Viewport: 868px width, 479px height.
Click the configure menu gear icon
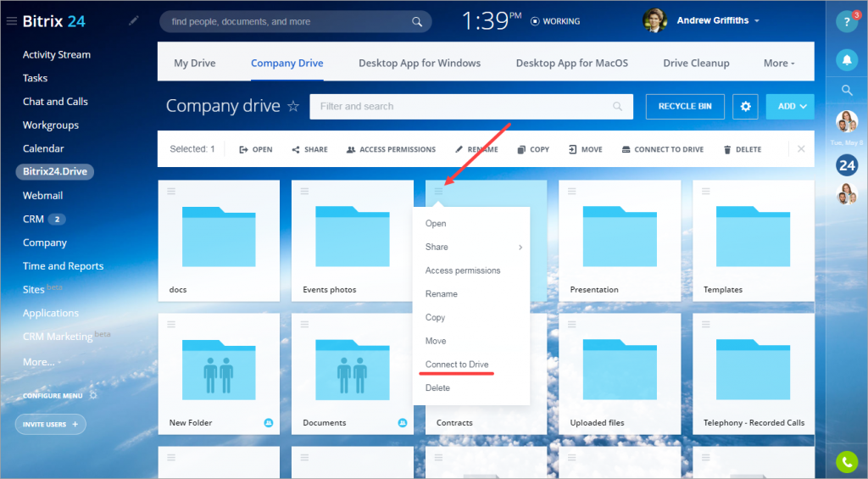(93, 395)
